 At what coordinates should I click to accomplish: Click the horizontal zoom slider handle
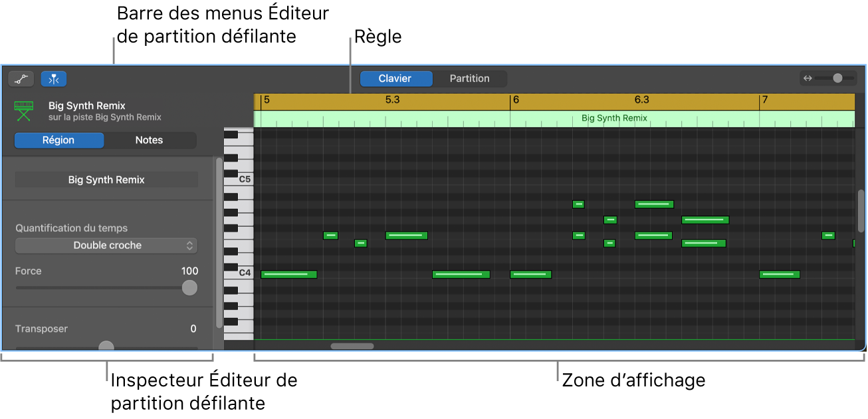coord(837,78)
